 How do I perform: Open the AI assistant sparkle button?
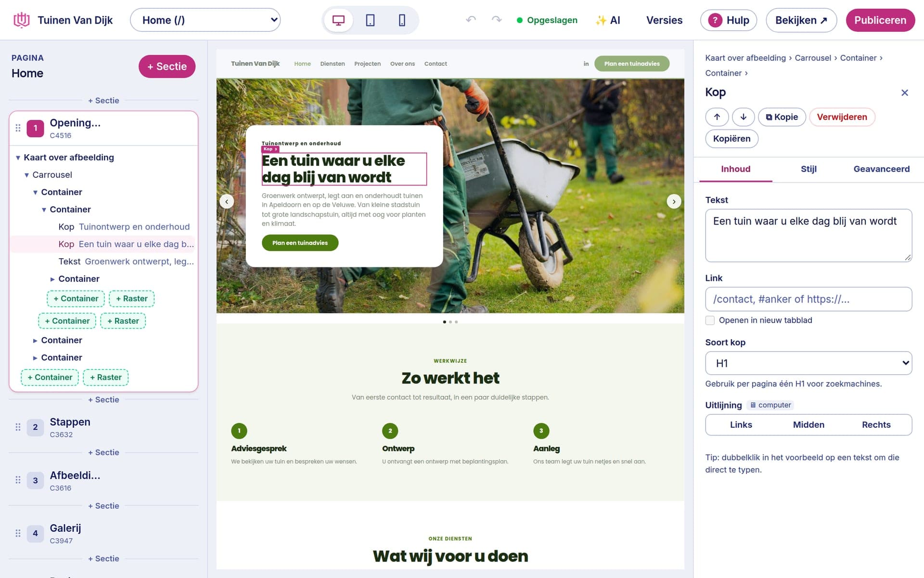click(x=608, y=20)
